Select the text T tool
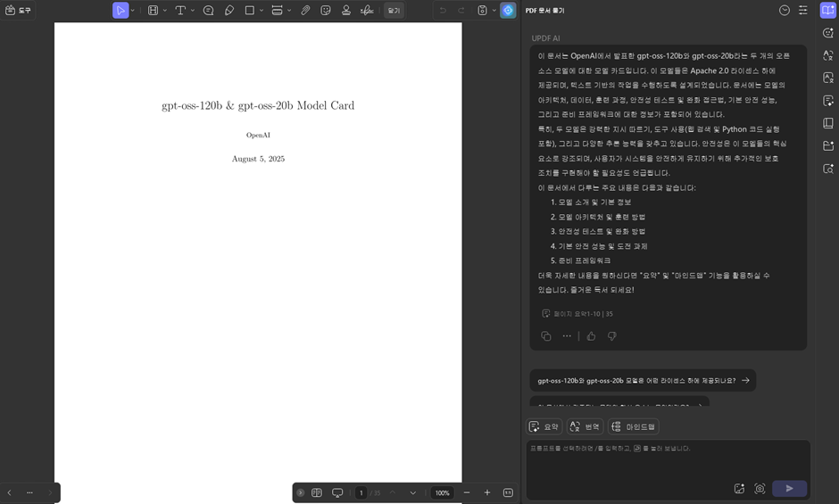This screenshot has height=504, width=839. pos(180,10)
